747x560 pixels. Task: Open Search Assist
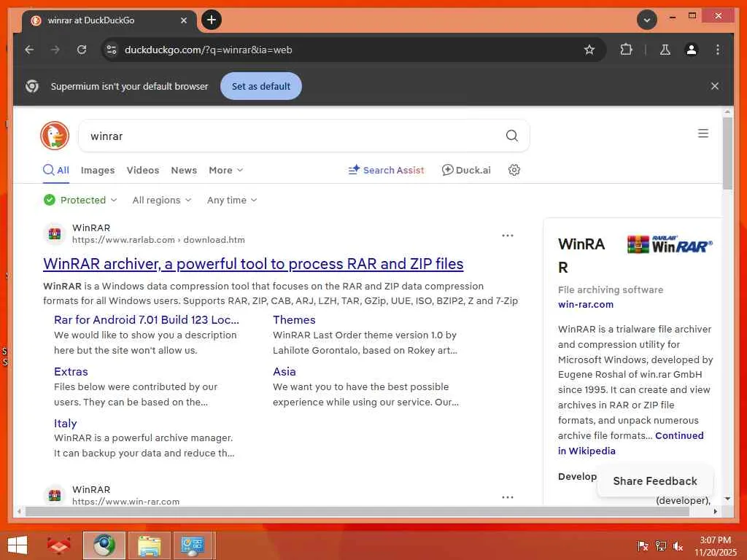[x=386, y=170]
